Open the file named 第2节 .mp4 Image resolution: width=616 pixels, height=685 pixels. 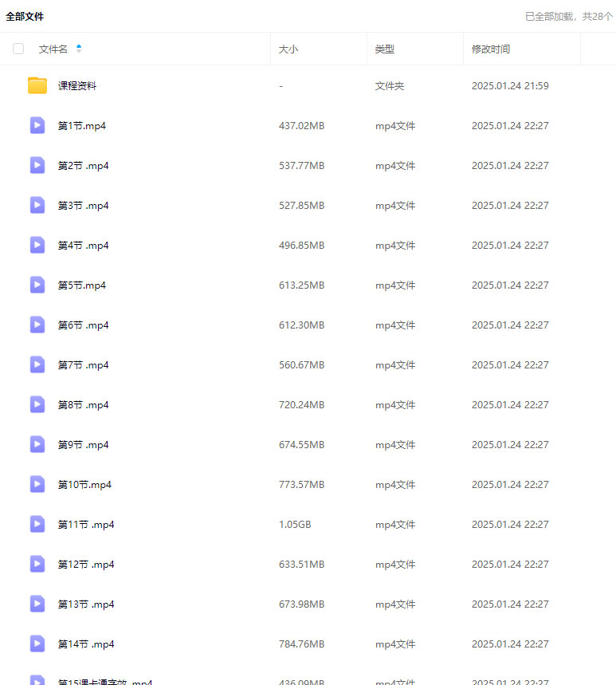click(84, 165)
